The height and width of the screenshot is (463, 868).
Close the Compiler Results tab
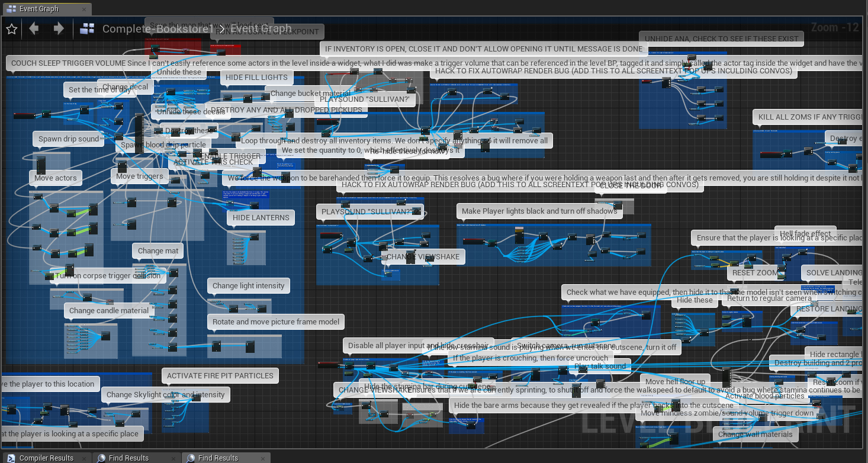tap(85, 458)
